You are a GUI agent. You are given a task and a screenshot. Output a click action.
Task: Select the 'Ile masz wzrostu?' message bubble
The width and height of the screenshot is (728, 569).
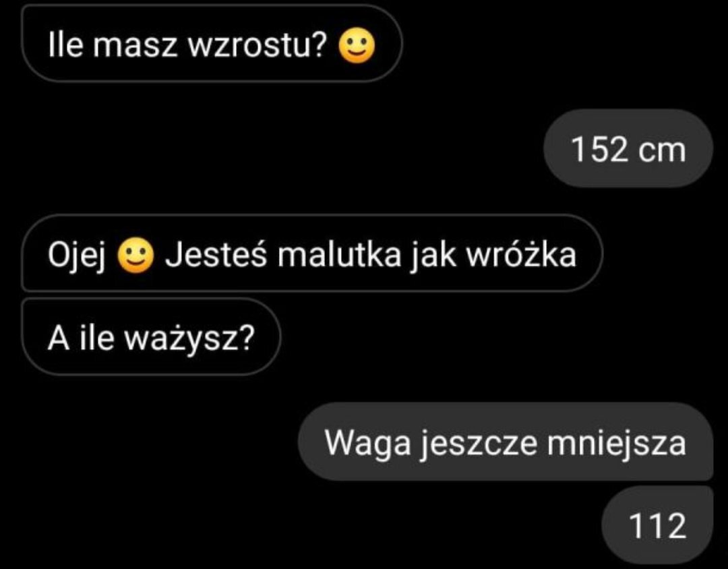pos(212,44)
